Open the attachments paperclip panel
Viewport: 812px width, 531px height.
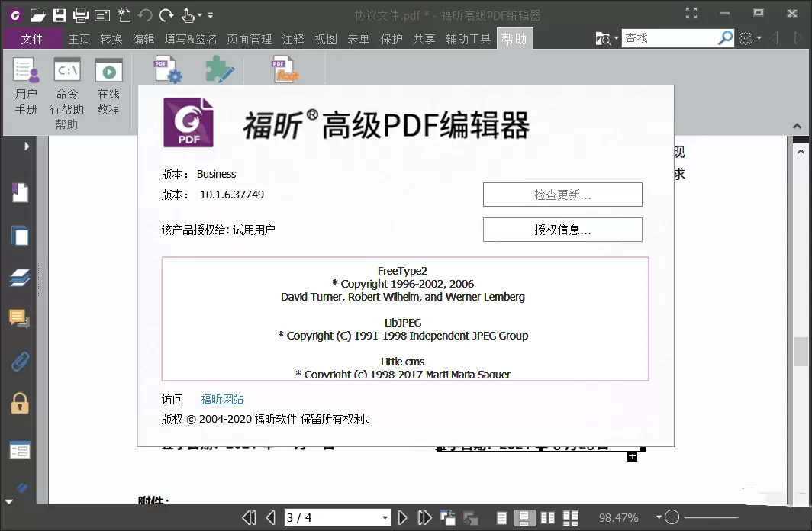[x=20, y=361]
